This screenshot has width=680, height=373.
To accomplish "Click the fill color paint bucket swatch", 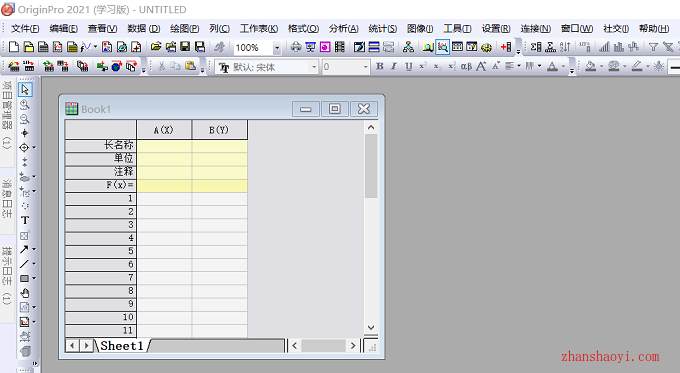I will click(x=590, y=66).
